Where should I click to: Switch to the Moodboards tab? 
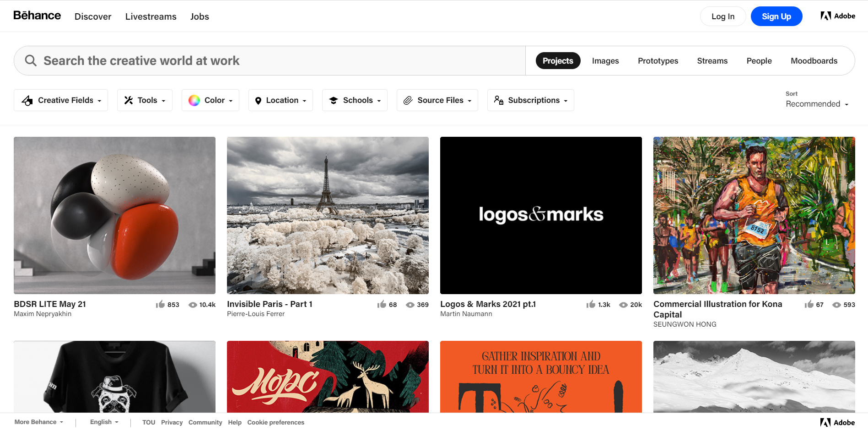(x=814, y=61)
